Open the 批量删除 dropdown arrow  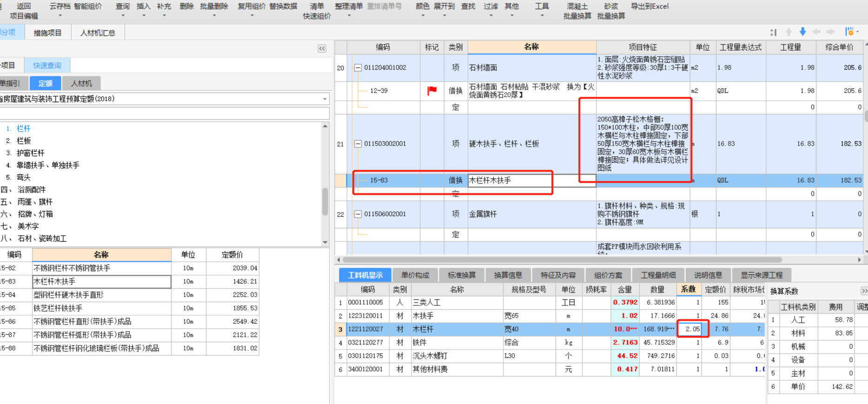[x=214, y=16]
